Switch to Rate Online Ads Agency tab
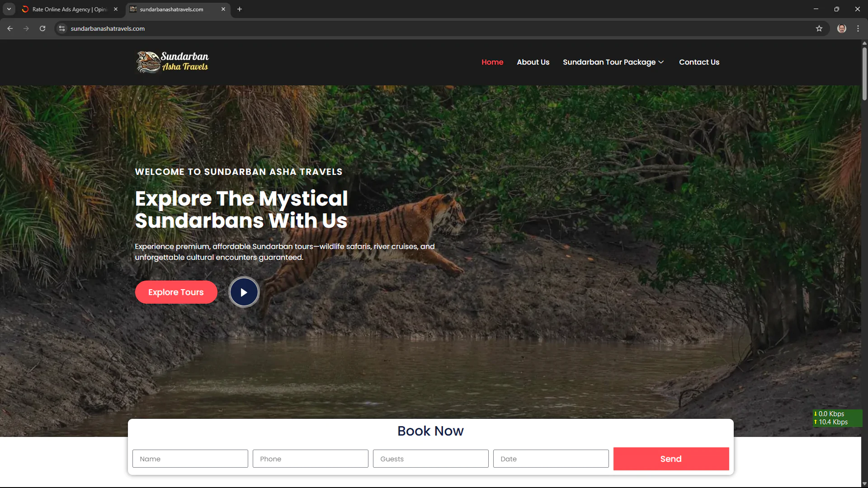Viewport: 868px width, 488px height. pos(69,9)
